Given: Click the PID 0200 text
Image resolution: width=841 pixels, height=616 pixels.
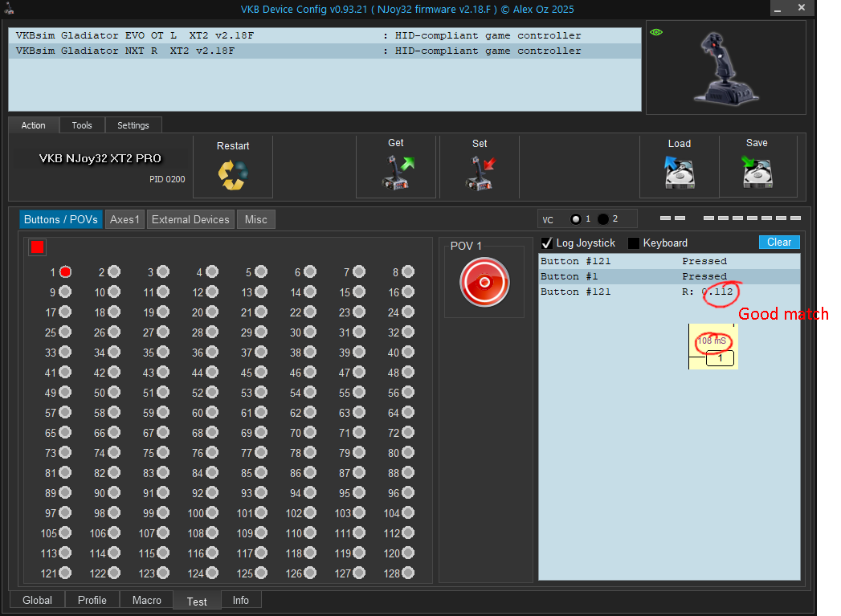Looking at the screenshot, I should pos(167,179).
